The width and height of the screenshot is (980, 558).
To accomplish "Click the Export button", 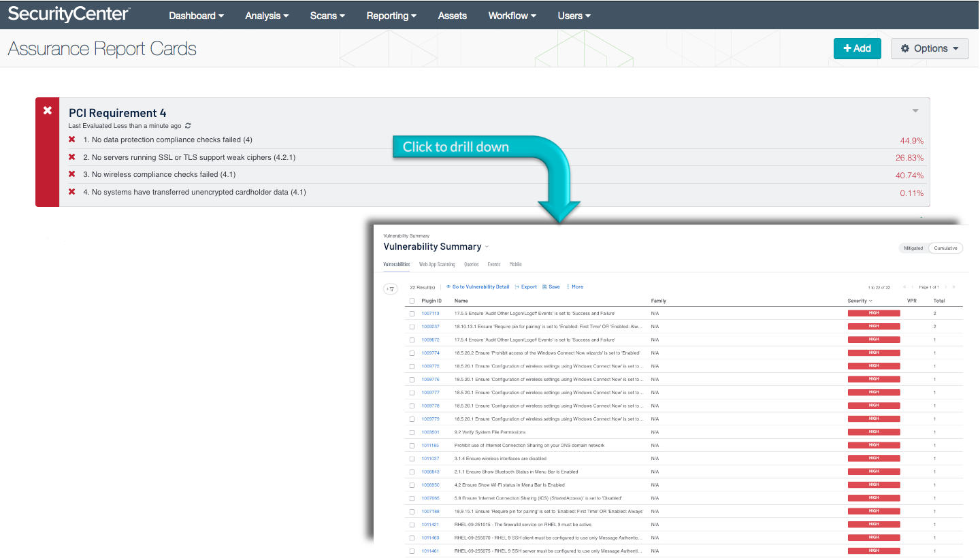I will [526, 287].
